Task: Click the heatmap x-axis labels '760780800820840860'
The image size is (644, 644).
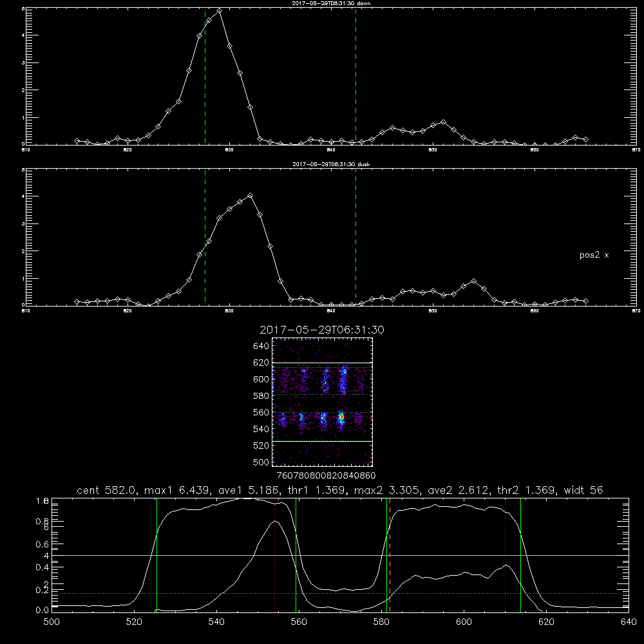Action: pos(326,475)
